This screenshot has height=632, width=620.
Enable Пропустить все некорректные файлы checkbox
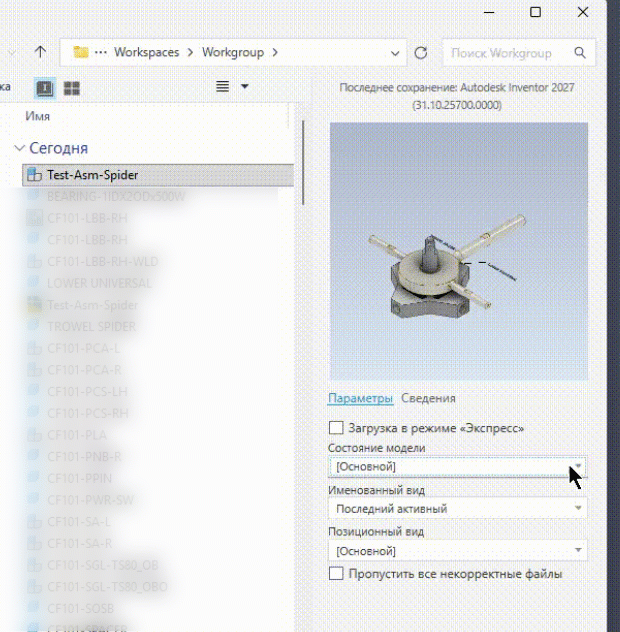(336, 573)
